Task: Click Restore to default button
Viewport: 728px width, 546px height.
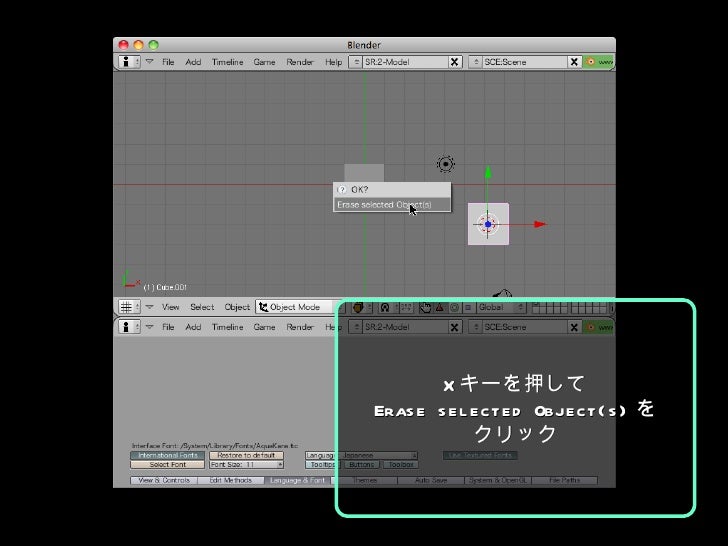Action: (x=247, y=455)
